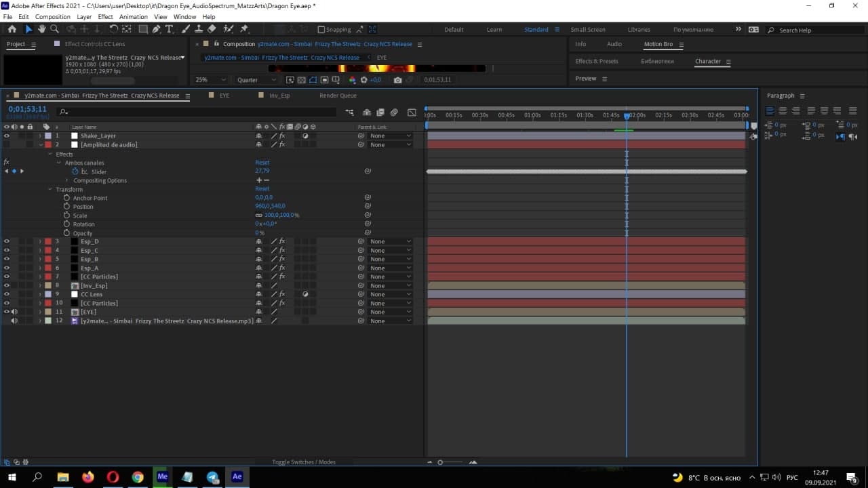Reset the Ambos canales effect
This screenshot has width=868, height=488.
pyautogui.click(x=262, y=163)
